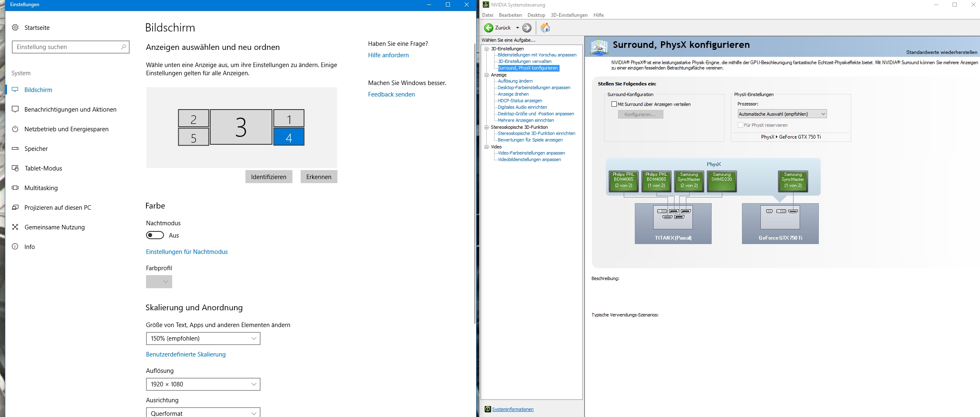The height and width of the screenshot is (417, 980).
Task: Click the GeForce GTX 750 Ti GPU graphic
Action: tap(780, 224)
